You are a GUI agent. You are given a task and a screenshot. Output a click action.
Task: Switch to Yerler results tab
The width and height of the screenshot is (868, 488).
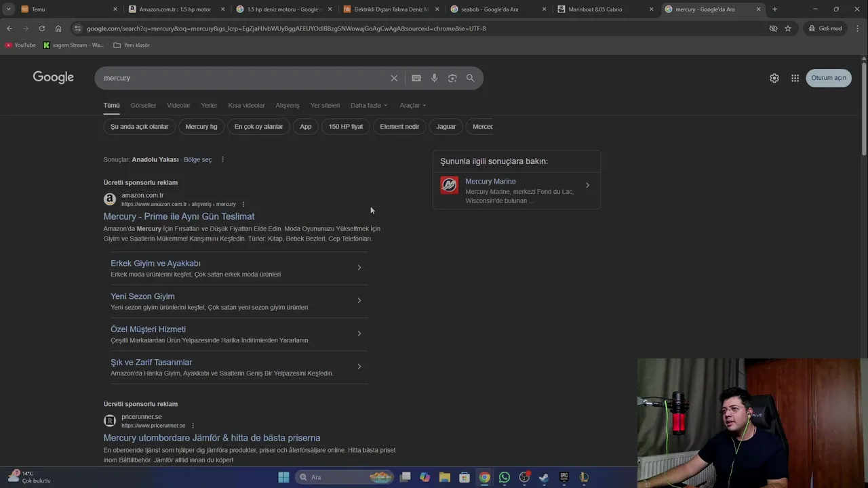tap(209, 105)
